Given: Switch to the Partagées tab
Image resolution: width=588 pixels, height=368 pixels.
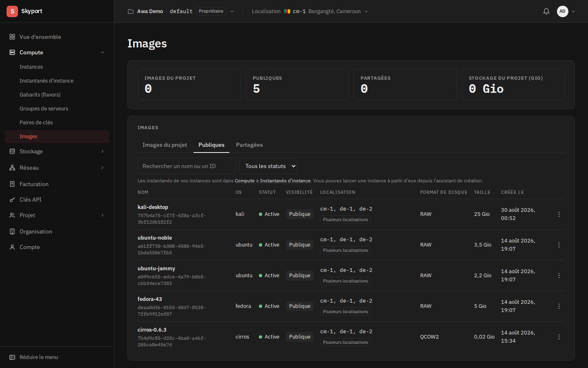Looking at the screenshot, I should pos(249,145).
